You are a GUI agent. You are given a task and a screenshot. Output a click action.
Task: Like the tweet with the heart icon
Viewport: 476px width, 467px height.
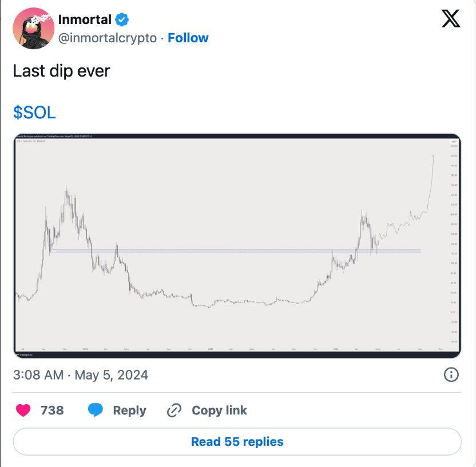pos(23,410)
